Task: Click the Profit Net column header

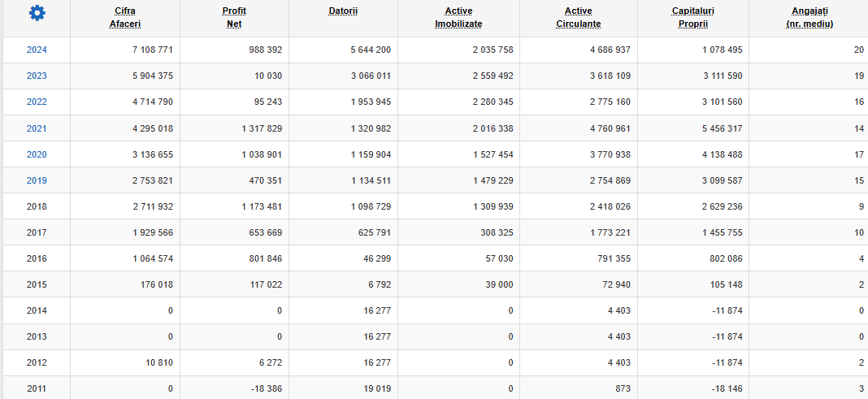Action: (234, 18)
